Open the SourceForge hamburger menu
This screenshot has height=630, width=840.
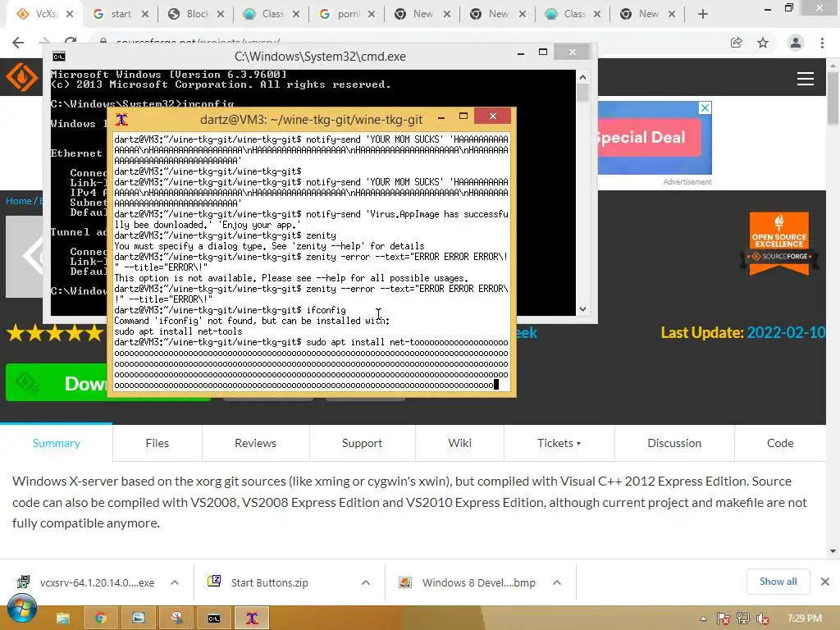pyautogui.click(x=806, y=79)
